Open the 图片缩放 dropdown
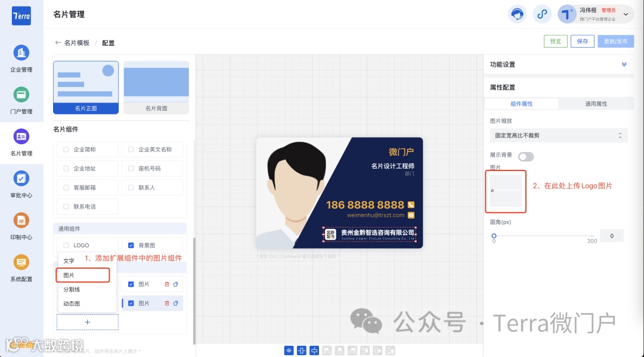The height and width of the screenshot is (357, 644). point(559,135)
